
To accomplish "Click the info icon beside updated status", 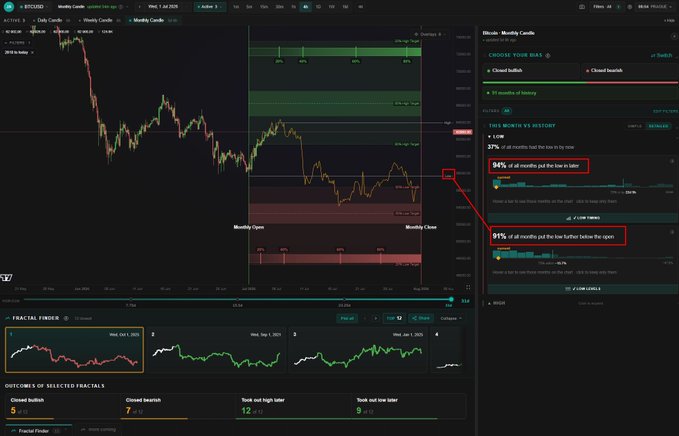I will (x=121, y=7).
